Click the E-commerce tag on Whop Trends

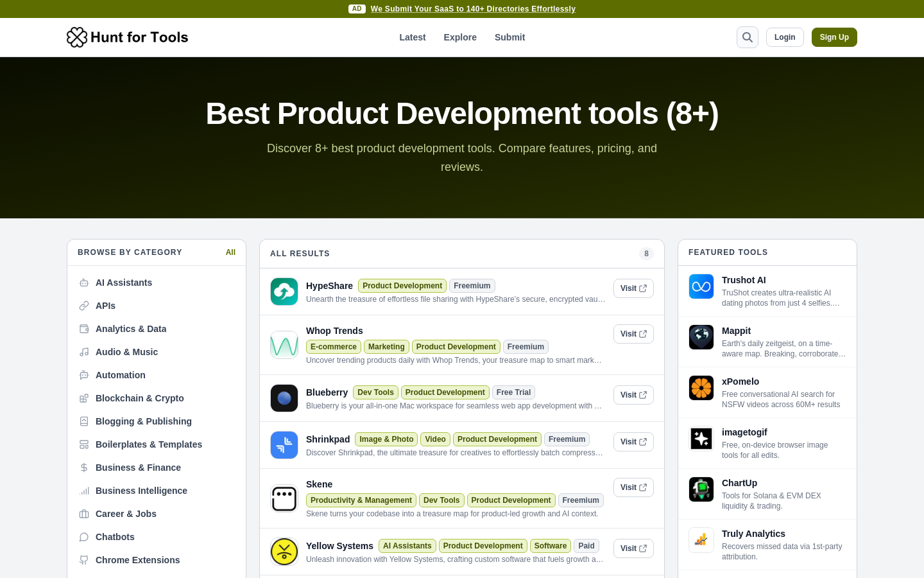[334, 347]
